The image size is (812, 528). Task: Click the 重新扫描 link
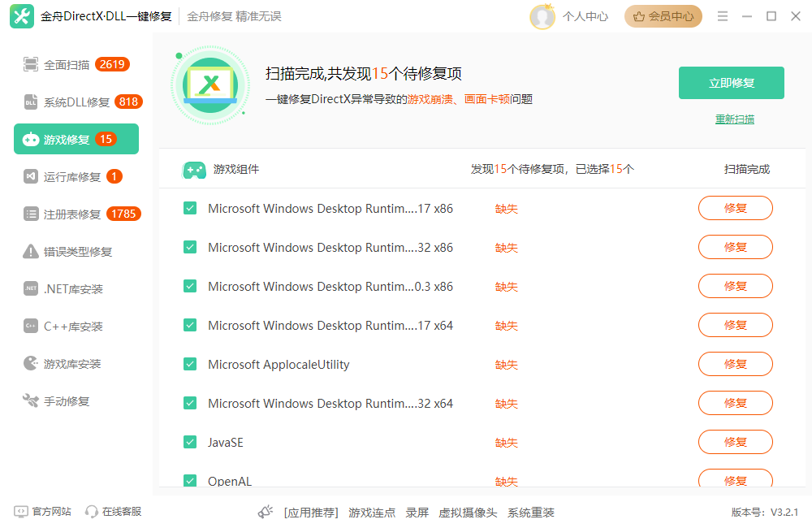[x=734, y=119]
